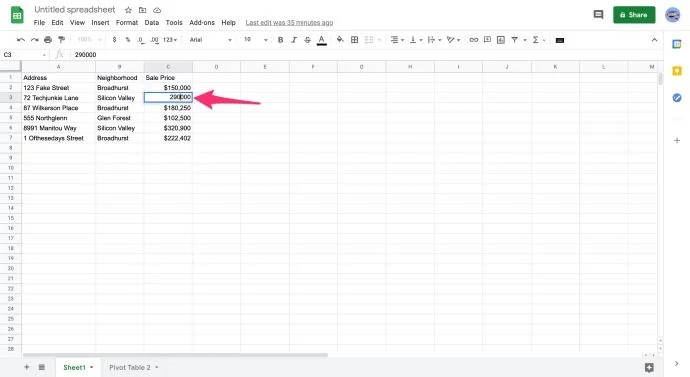Click the Insert comment icon
Screen dimensions: 690x377
tap(487, 40)
